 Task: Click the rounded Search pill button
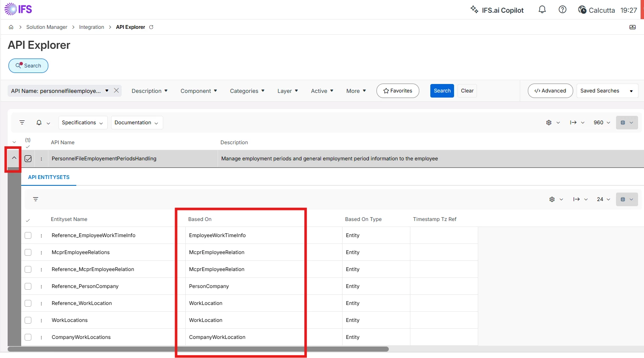click(x=28, y=66)
